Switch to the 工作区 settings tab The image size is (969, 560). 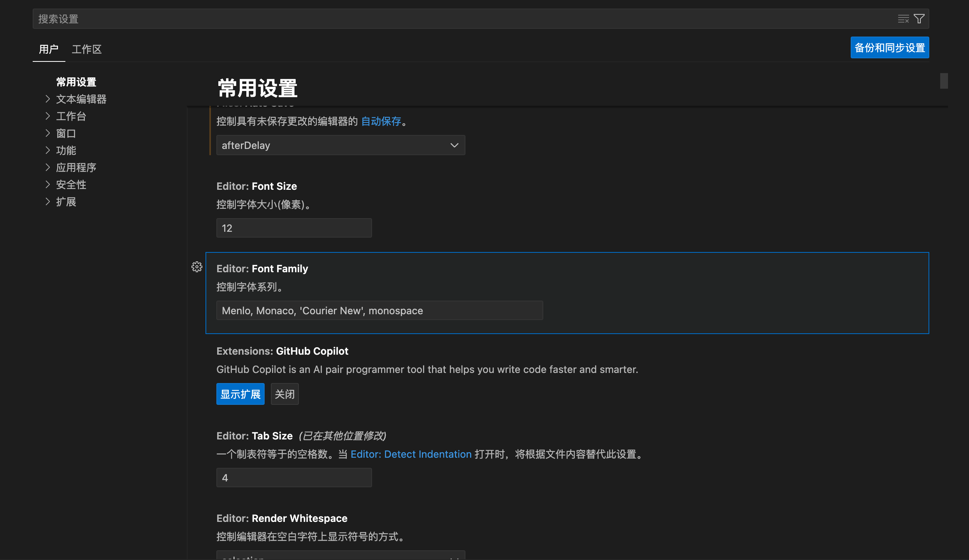coord(86,49)
